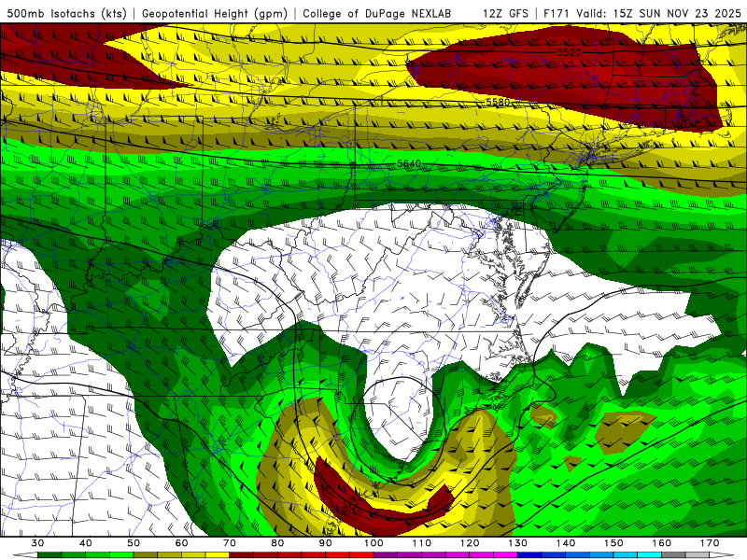Click the 'F171 Valid: 15Z SUN NOV 23 2025' text

(642, 13)
